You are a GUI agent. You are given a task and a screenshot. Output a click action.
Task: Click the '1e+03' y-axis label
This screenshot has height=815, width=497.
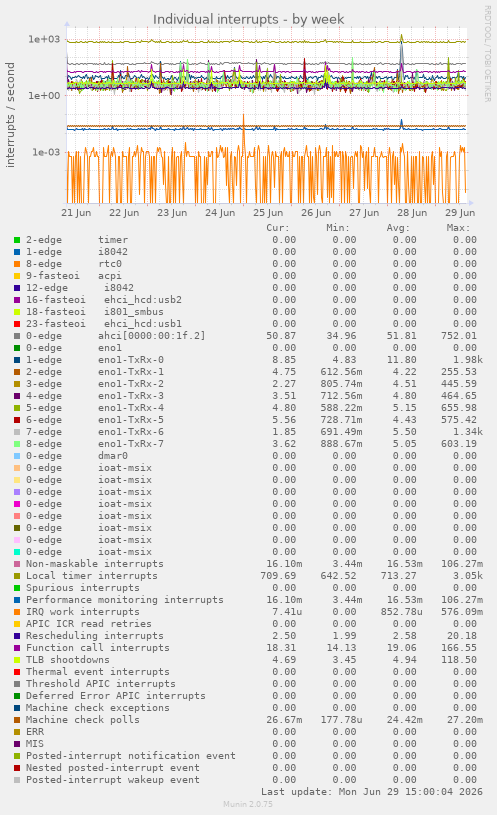point(44,39)
